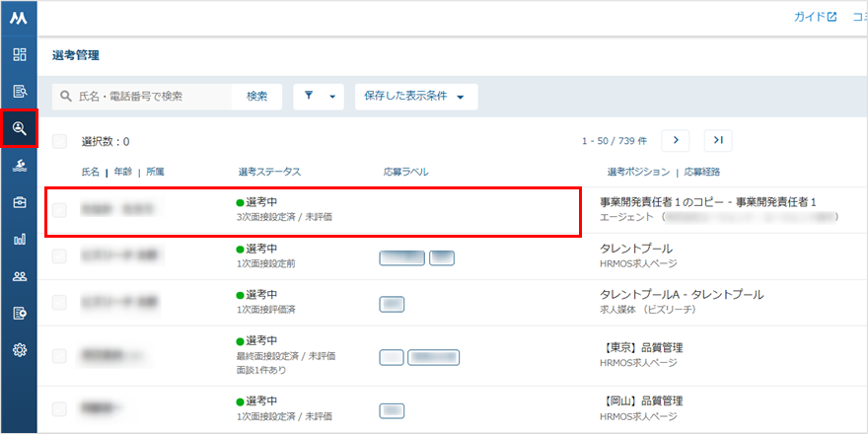Open the talent pool swimmer sidebar icon
Image resolution: width=868 pixels, height=434 pixels.
(20, 166)
